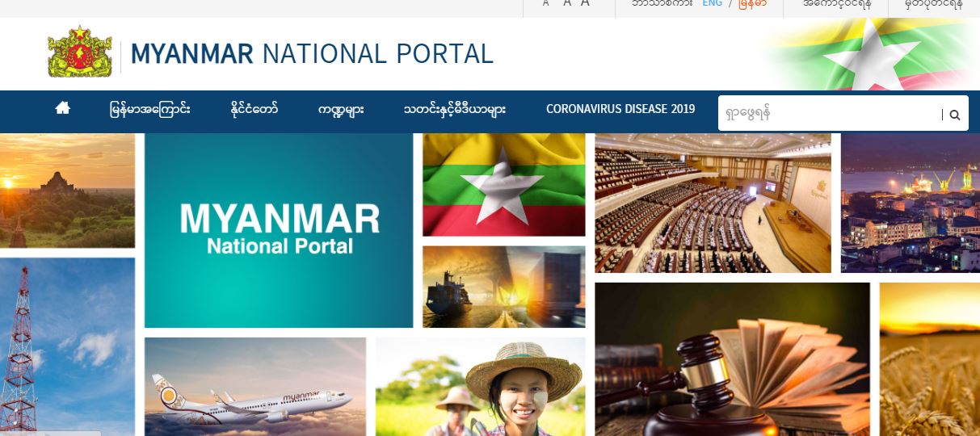The image size is (980, 436).
Task: Focus the ရှာဖွေရန် search input field
Action: [x=828, y=114]
